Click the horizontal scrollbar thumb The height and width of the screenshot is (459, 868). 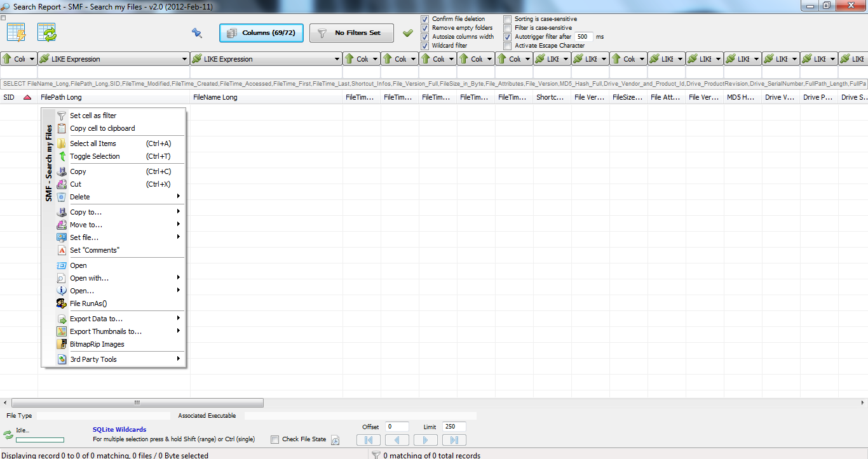pyautogui.click(x=137, y=402)
